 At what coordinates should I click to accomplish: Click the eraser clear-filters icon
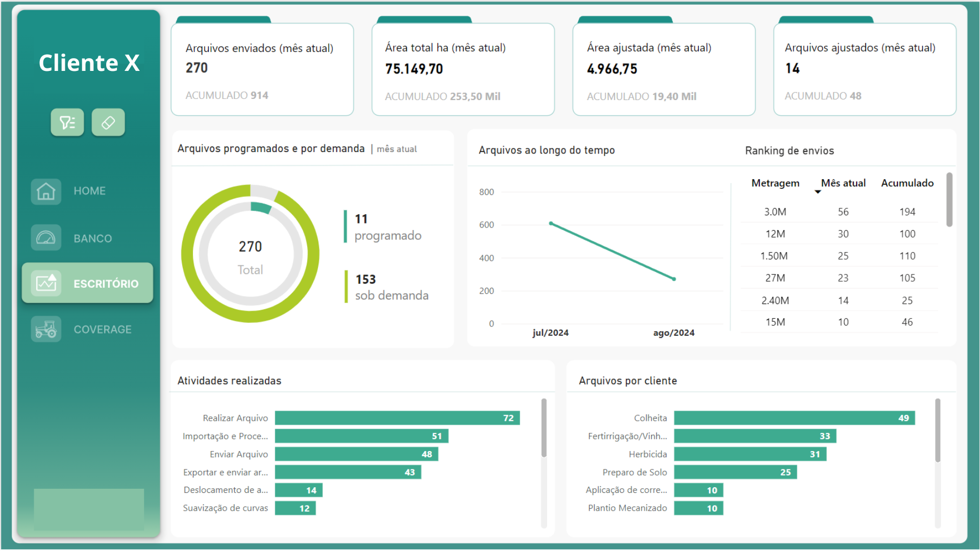tap(108, 122)
